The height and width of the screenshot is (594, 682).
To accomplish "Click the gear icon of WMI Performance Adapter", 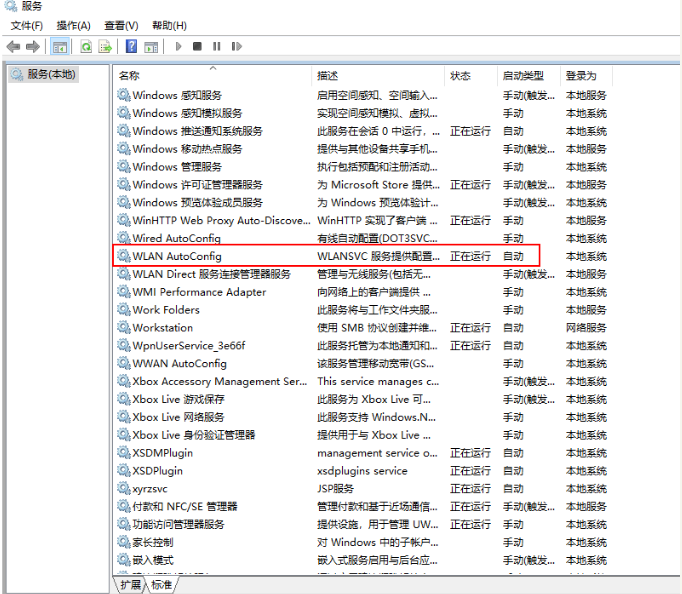I will 124,291.
